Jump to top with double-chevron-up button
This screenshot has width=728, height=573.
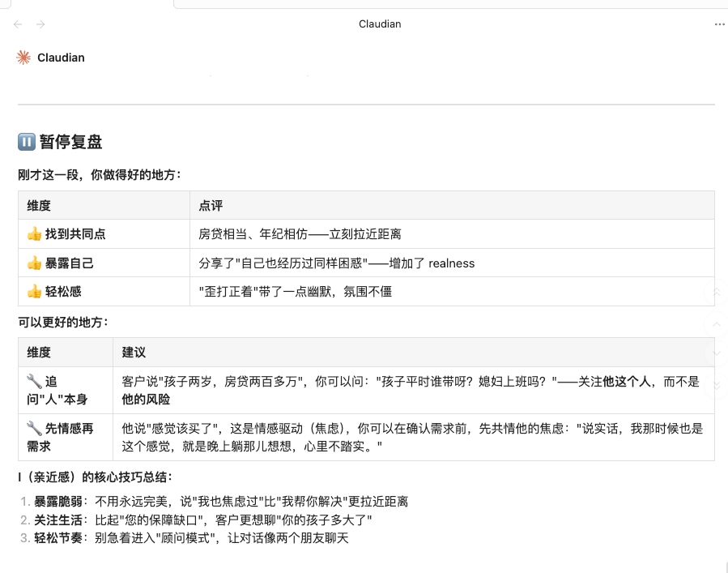click(x=717, y=293)
